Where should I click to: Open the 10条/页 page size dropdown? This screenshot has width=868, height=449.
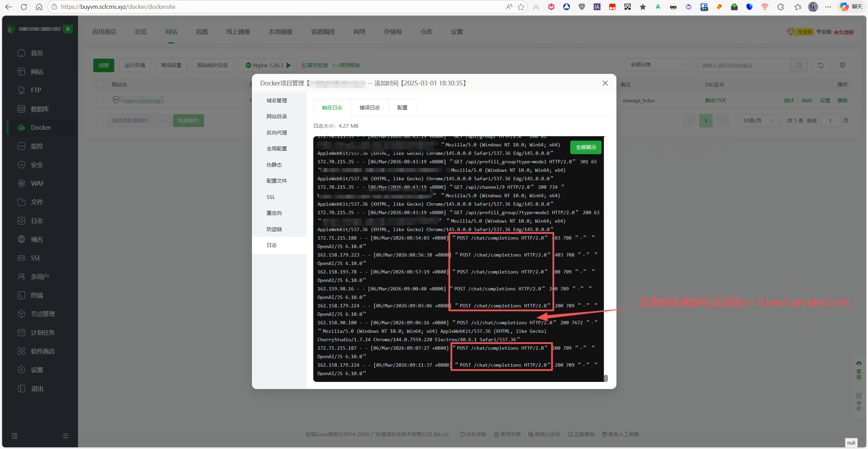759,121
